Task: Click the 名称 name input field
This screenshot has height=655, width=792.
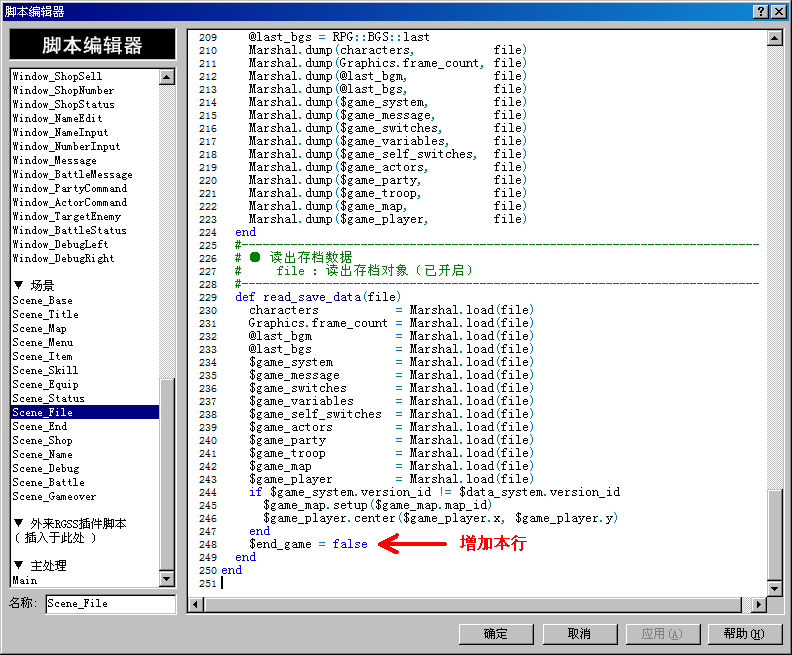Action: click(x=111, y=603)
